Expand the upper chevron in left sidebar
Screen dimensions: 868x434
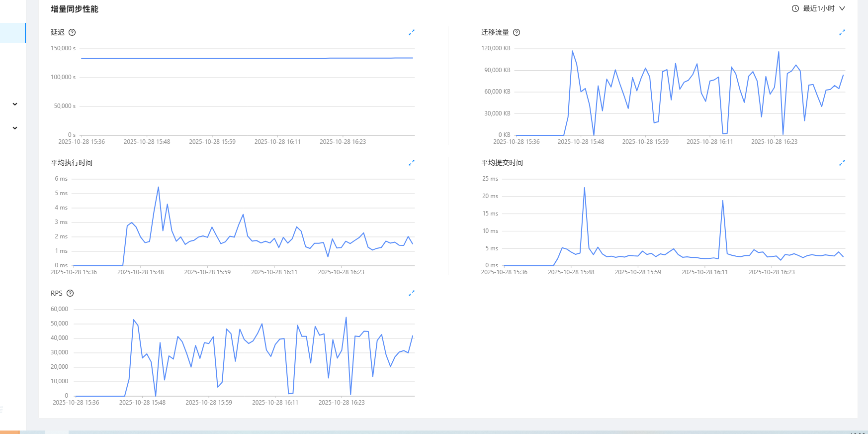click(15, 104)
